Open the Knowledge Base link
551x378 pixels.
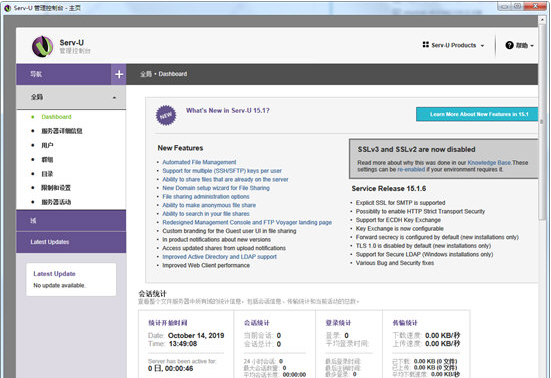pos(489,163)
